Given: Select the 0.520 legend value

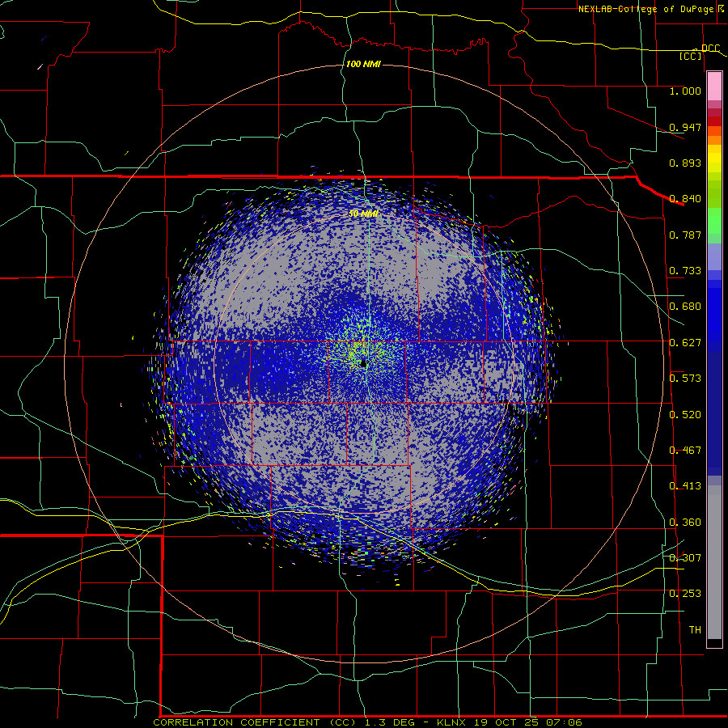Looking at the screenshot, I should click(x=685, y=415).
